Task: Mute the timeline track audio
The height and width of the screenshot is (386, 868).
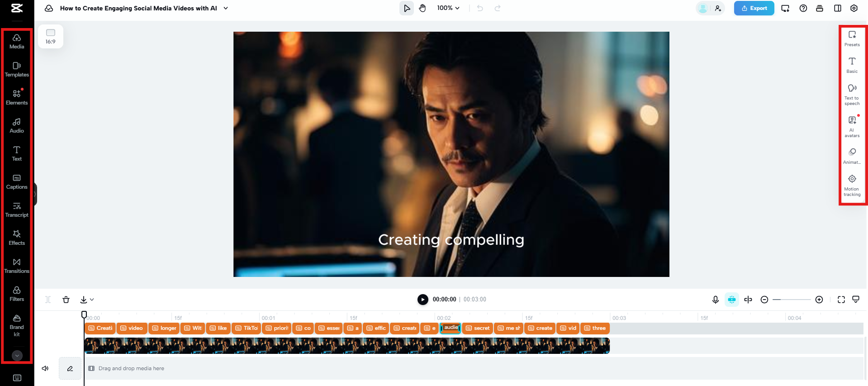Action: click(x=45, y=368)
